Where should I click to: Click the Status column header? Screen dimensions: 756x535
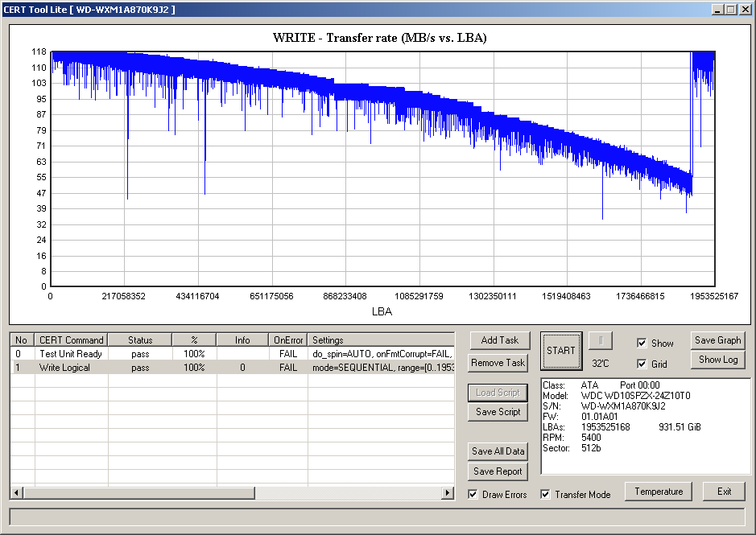140,340
